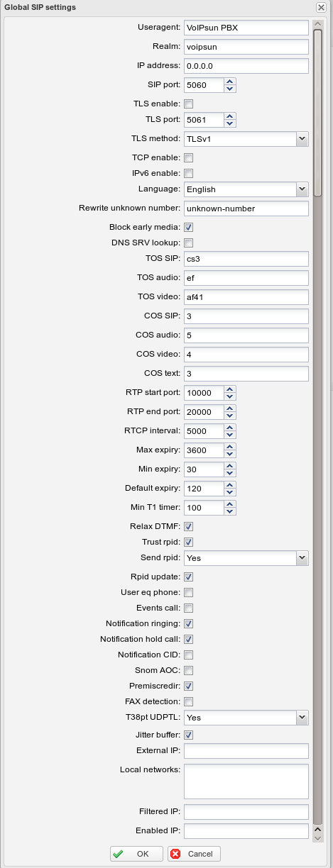Increase Min T1 timer spinner

point(229,504)
